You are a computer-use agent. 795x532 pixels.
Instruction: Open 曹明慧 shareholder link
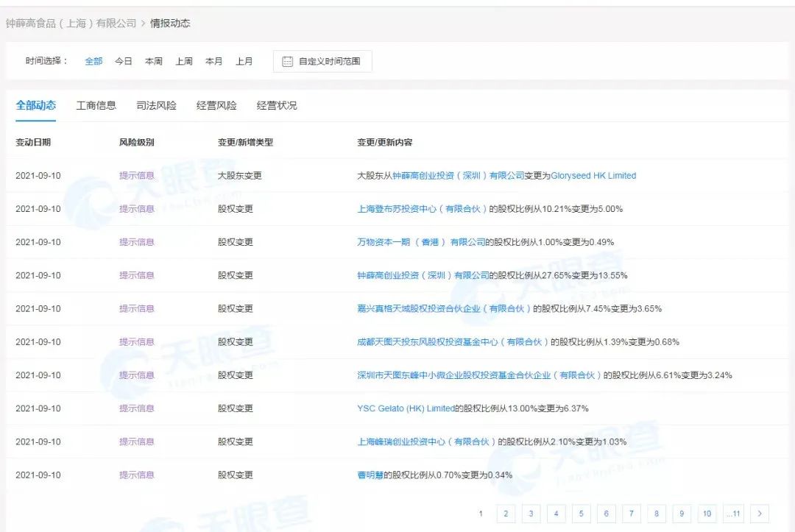tap(370, 475)
